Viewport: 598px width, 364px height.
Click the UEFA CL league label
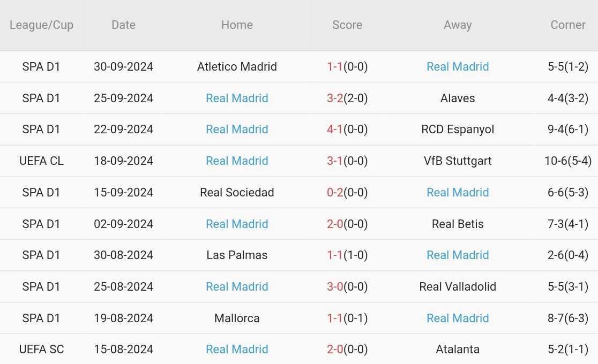(x=41, y=161)
